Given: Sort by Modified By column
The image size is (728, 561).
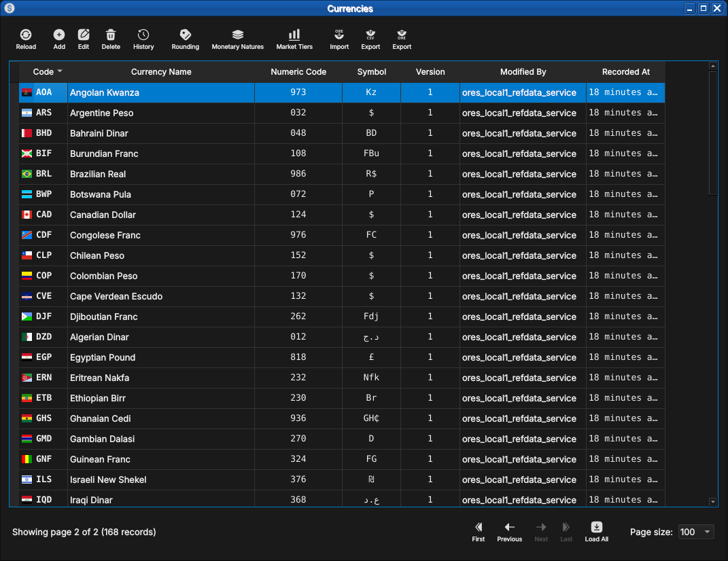Looking at the screenshot, I should pos(523,72).
